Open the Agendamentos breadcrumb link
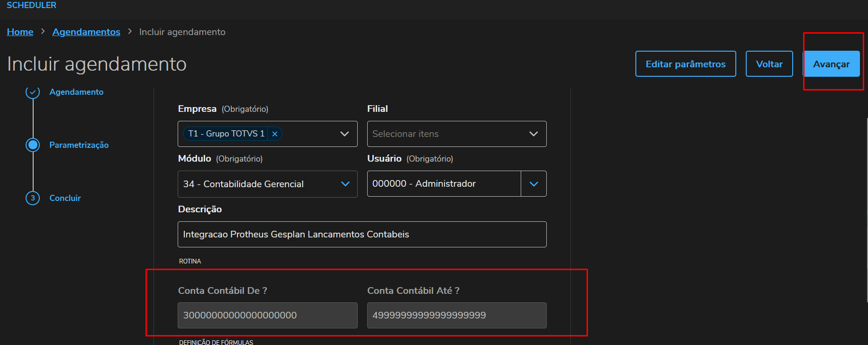The width and height of the screenshot is (868, 345). click(86, 32)
